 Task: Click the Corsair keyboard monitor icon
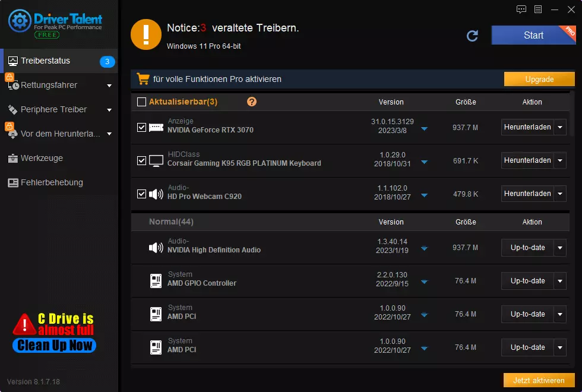pyautogui.click(x=156, y=161)
